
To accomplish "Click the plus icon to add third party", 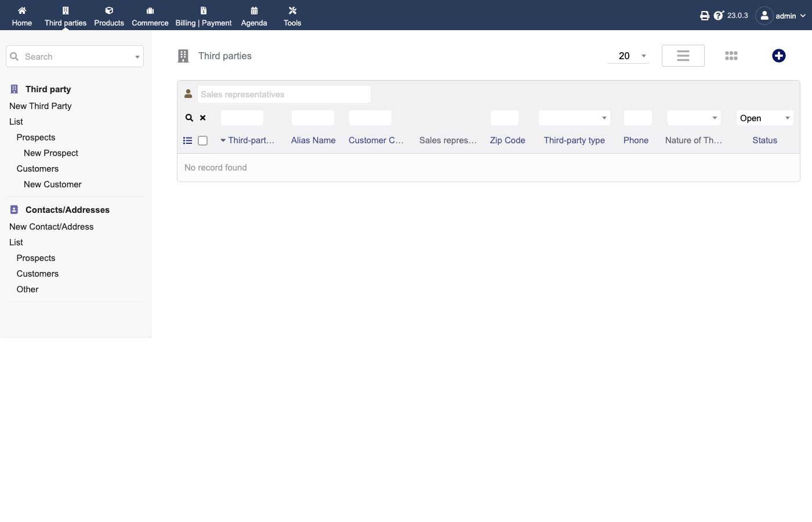I will 779,56.
